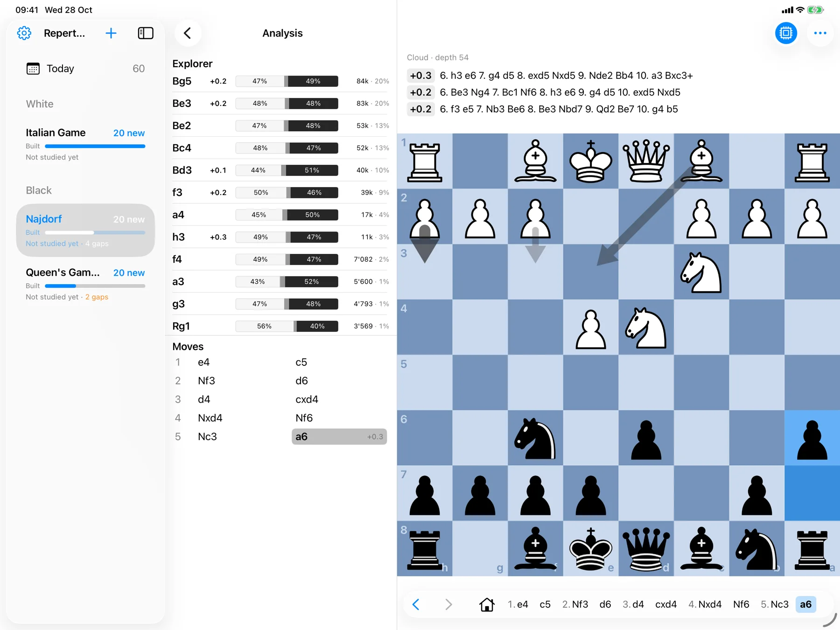
Task: Select the Najdorf repertoire
Action: (85, 231)
